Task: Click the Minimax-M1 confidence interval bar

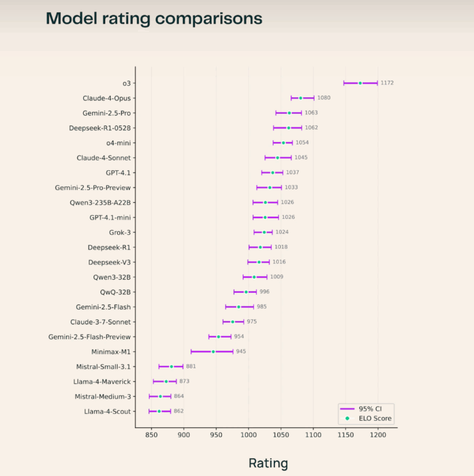Action: 212,352
